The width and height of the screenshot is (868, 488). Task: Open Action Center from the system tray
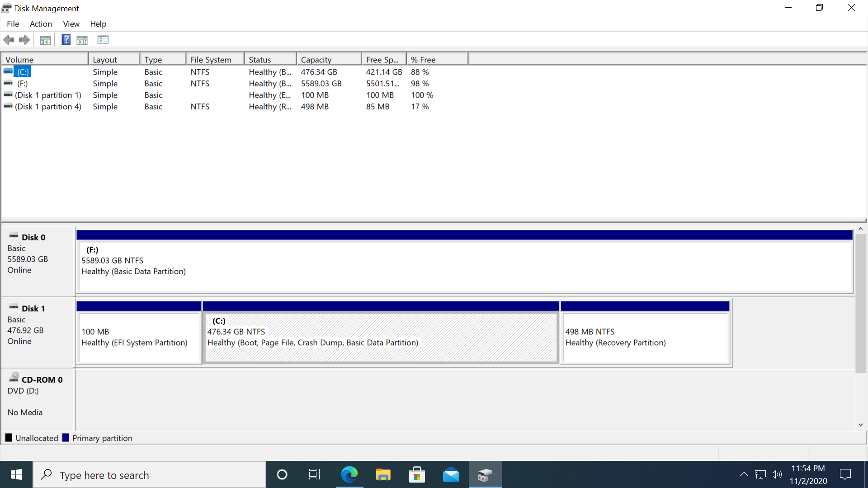845,474
